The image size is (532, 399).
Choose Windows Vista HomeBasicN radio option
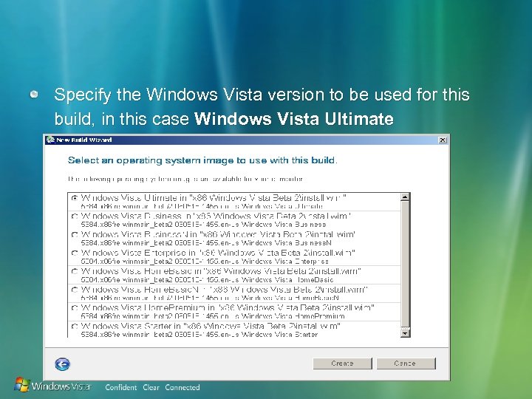75,290
